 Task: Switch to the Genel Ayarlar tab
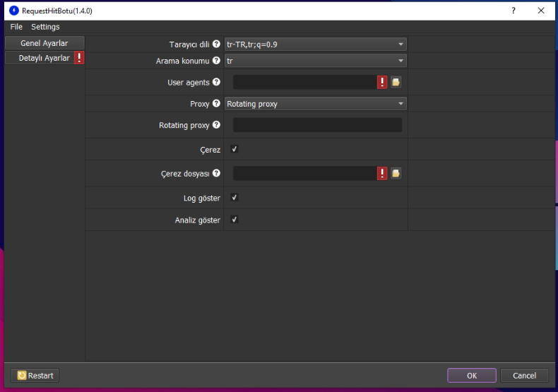pyautogui.click(x=44, y=43)
